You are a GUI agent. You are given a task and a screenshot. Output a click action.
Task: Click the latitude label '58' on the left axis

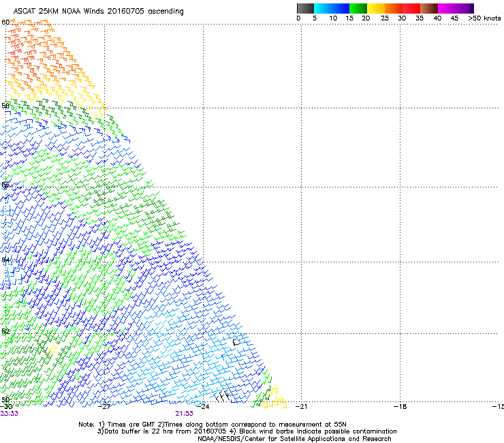5,106
